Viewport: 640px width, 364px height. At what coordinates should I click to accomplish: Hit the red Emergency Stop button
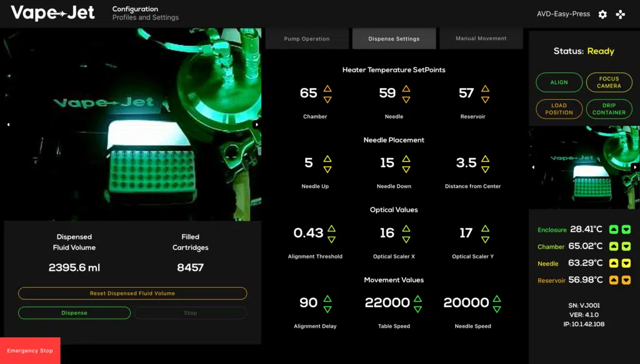click(x=30, y=350)
